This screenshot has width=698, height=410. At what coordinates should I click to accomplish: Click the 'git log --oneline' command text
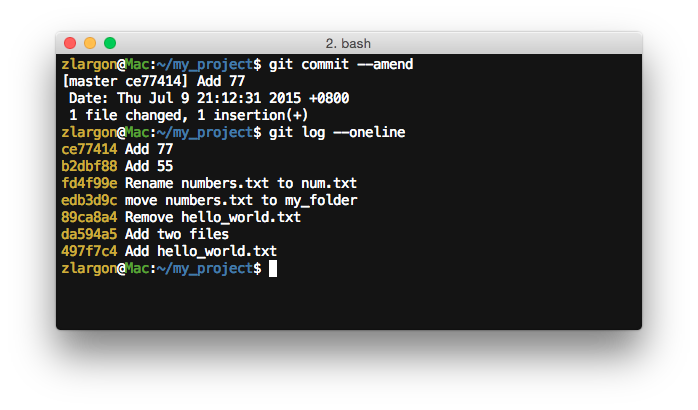[x=337, y=132]
